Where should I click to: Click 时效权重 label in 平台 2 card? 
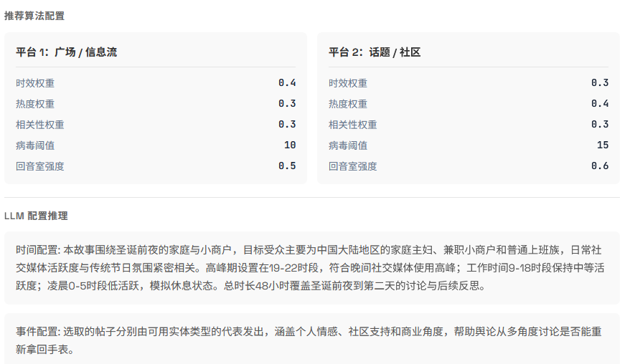348,83
